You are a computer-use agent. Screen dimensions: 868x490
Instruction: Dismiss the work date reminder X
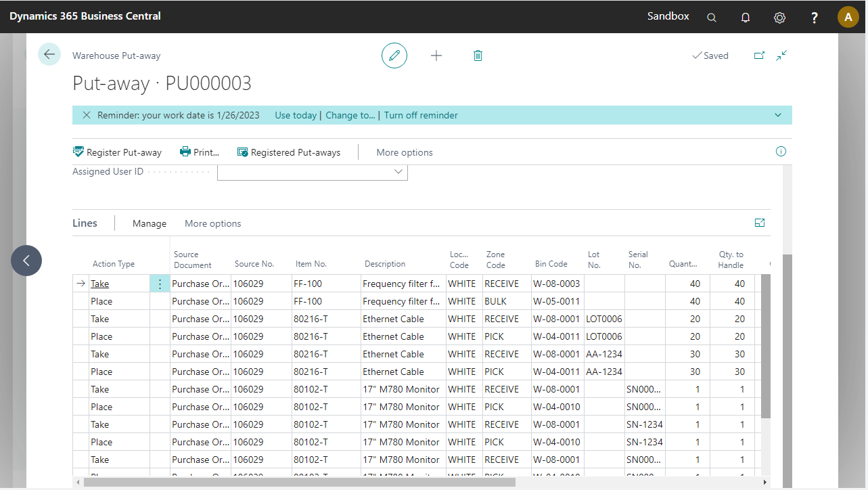tap(87, 115)
